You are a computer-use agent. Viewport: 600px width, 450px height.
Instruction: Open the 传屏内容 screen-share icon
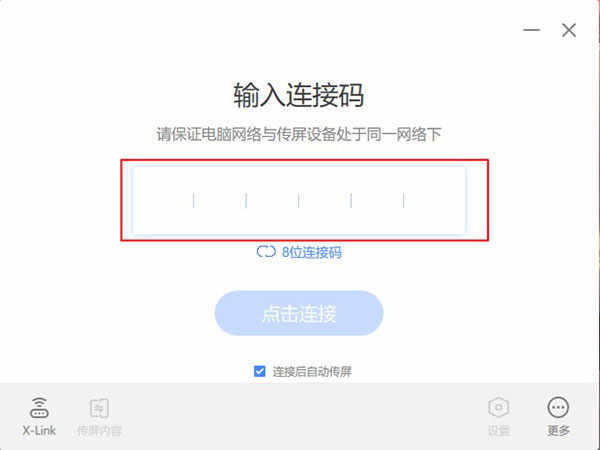tap(99, 408)
